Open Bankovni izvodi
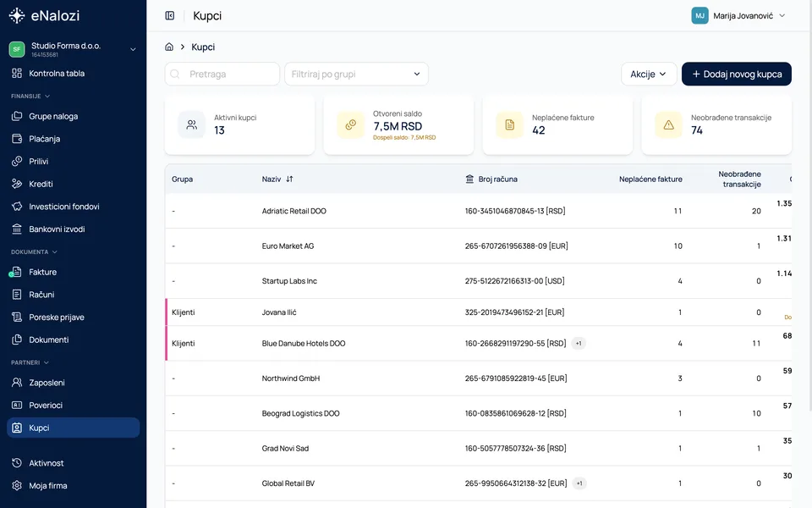This screenshot has width=812, height=508. coord(73,229)
